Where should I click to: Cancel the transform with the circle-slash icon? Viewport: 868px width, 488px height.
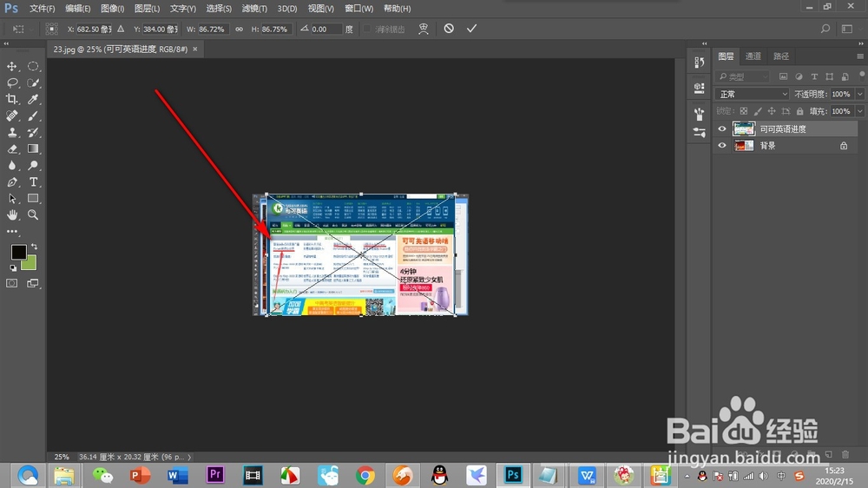pyautogui.click(x=449, y=29)
